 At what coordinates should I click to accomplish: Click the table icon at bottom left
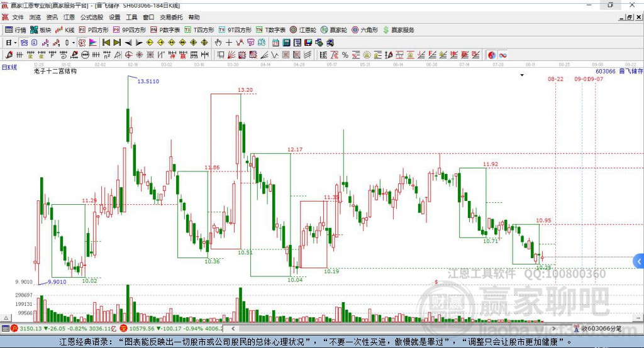point(5,329)
